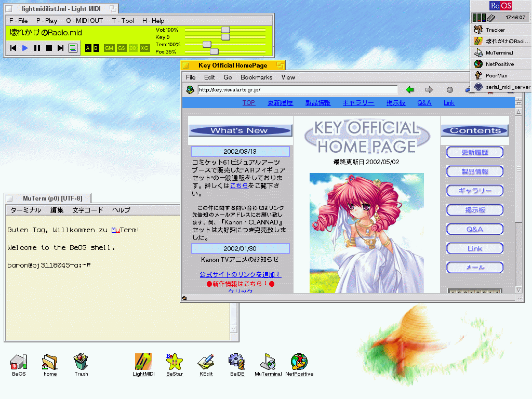Image resolution: width=532 pixels, height=399 pixels.
Task: Open the Go menu in NetPositive
Action: [x=228, y=77]
